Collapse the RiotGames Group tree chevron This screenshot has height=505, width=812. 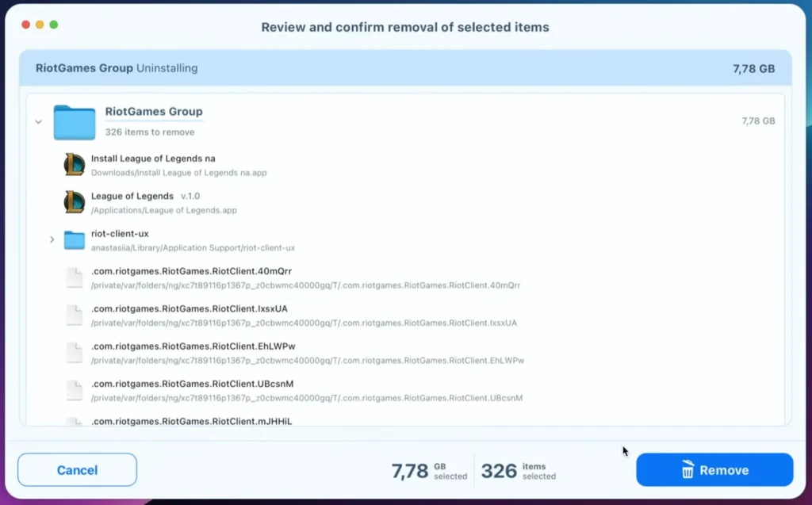tap(38, 122)
